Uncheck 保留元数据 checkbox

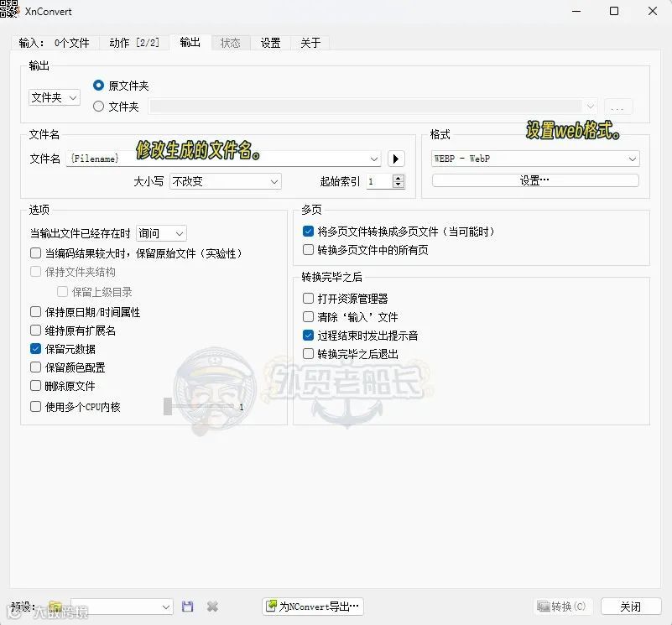(35, 348)
